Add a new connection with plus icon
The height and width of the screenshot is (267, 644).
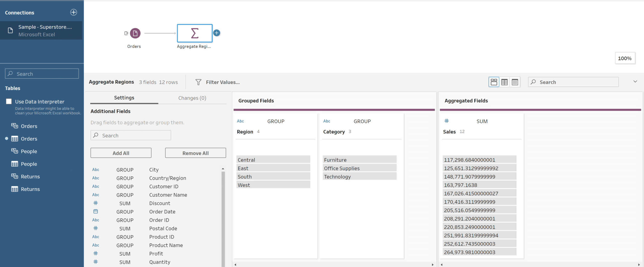pyautogui.click(x=73, y=12)
